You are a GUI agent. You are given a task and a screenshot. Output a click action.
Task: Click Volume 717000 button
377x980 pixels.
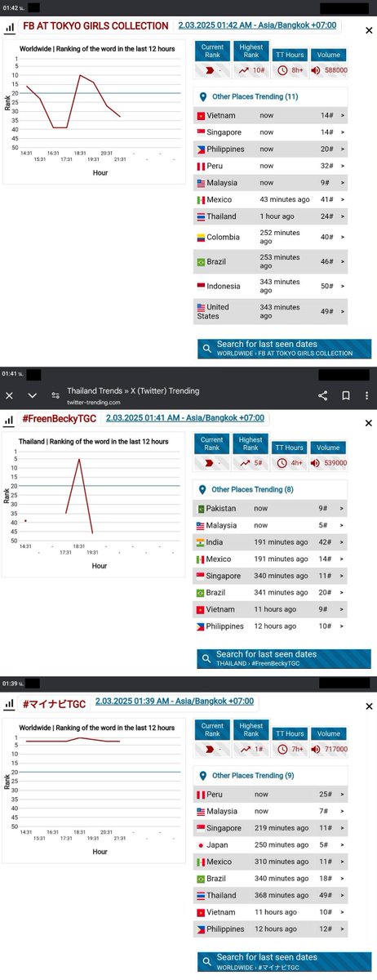pyautogui.click(x=329, y=742)
